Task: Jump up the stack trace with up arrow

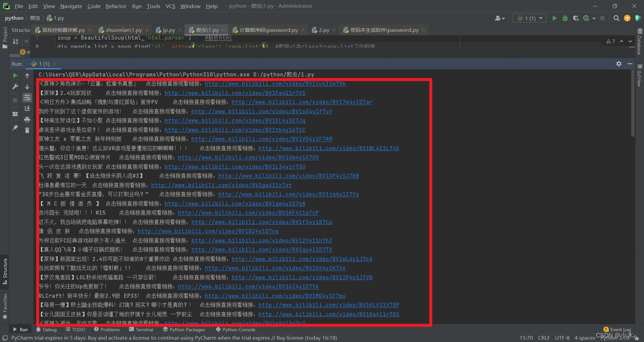Action: click(x=27, y=76)
